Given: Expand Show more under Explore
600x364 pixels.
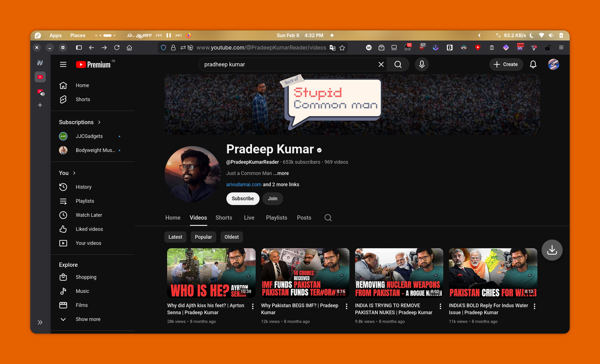Looking at the screenshot, I should pos(93,319).
